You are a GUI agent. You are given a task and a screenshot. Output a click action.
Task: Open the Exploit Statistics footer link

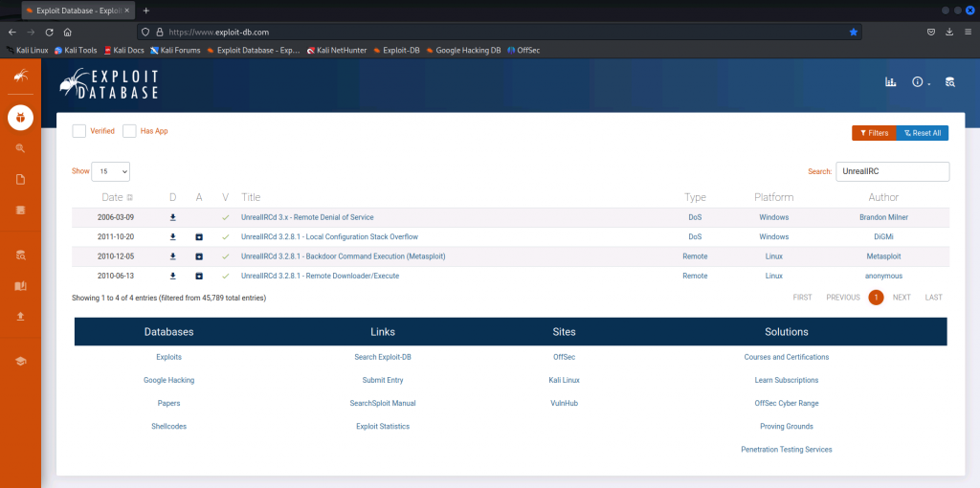pos(383,426)
